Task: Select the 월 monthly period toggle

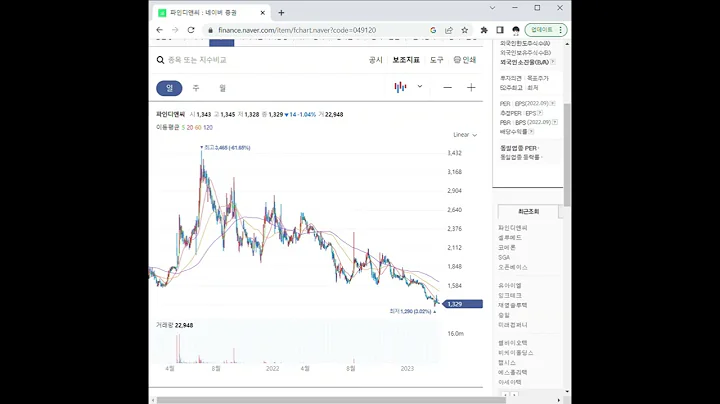Action: 223,88
